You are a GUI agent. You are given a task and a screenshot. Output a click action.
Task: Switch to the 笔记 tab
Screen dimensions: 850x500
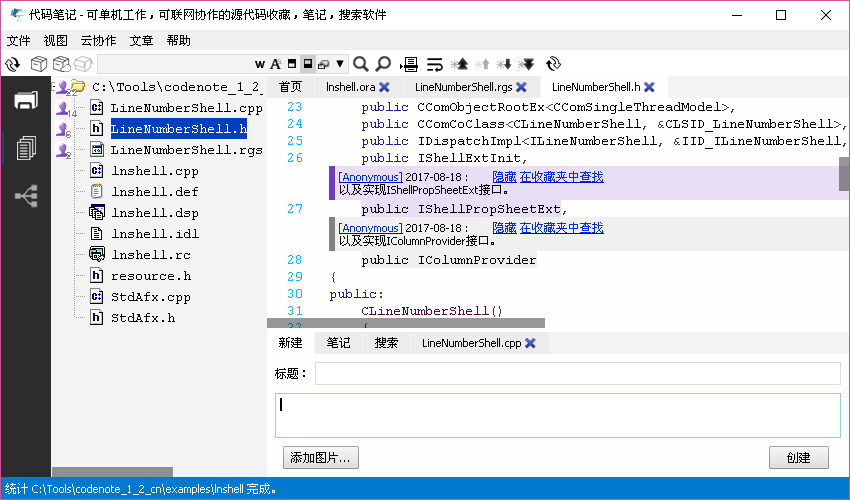338,343
